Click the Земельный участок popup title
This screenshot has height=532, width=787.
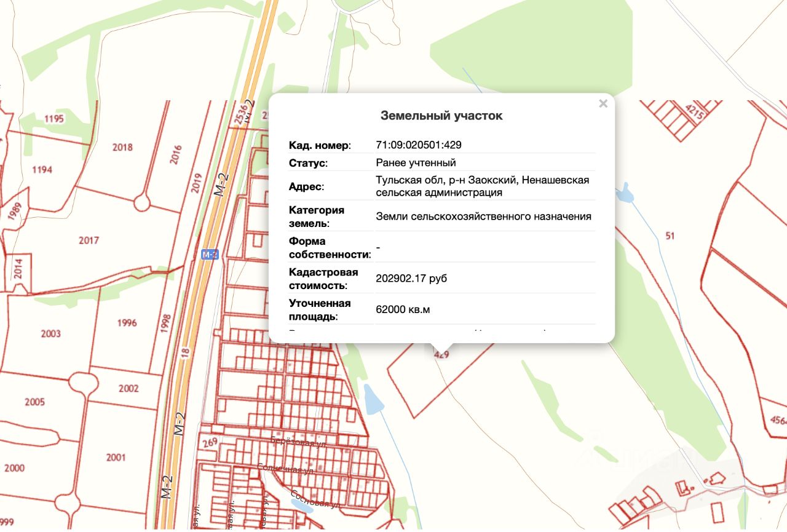coord(441,116)
